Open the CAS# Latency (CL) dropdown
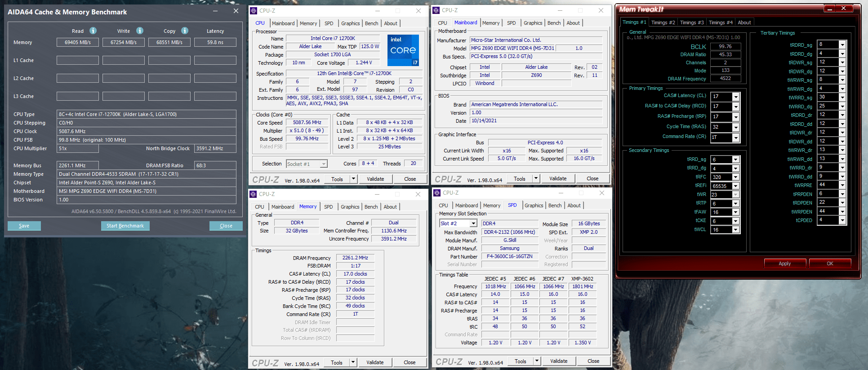This screenshot has width=868, height=370. (x=736, y=97)
